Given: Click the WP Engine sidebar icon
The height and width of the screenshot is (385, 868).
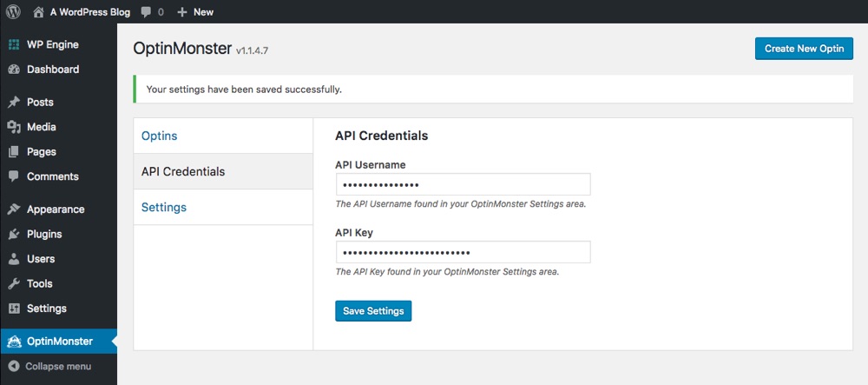Looking at the screenshot, I should point(14,45).
